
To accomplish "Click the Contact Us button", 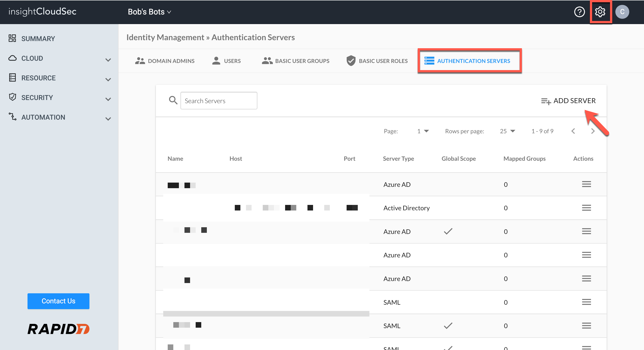I will tap(58, 301).
